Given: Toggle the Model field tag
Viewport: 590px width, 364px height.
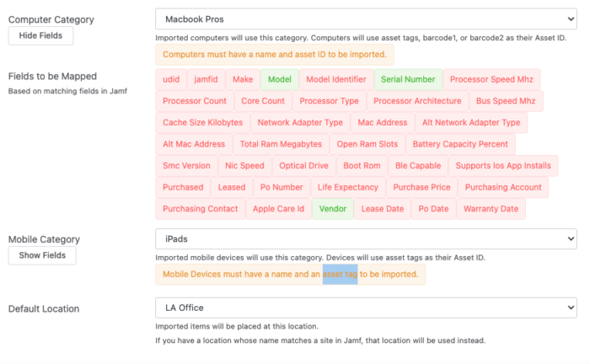Looking at the screenshot, I should tap(280, 79).
